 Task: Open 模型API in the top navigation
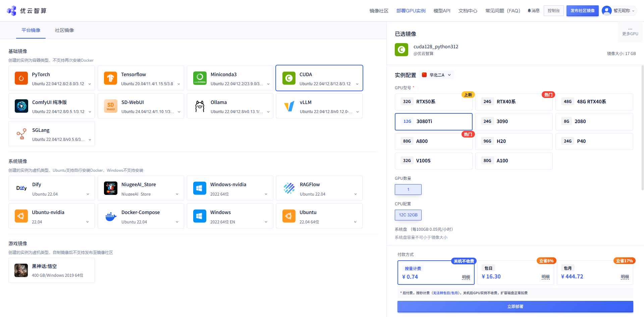point(442,11)
